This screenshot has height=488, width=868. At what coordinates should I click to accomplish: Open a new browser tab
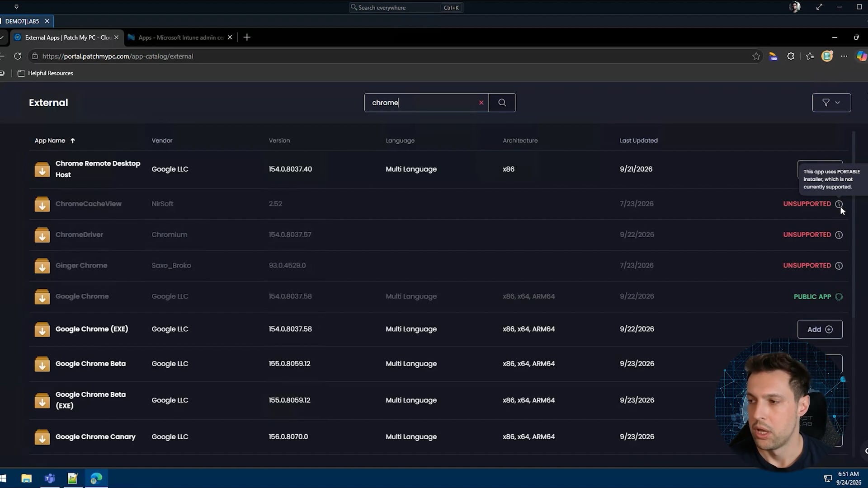coord(247,38)
